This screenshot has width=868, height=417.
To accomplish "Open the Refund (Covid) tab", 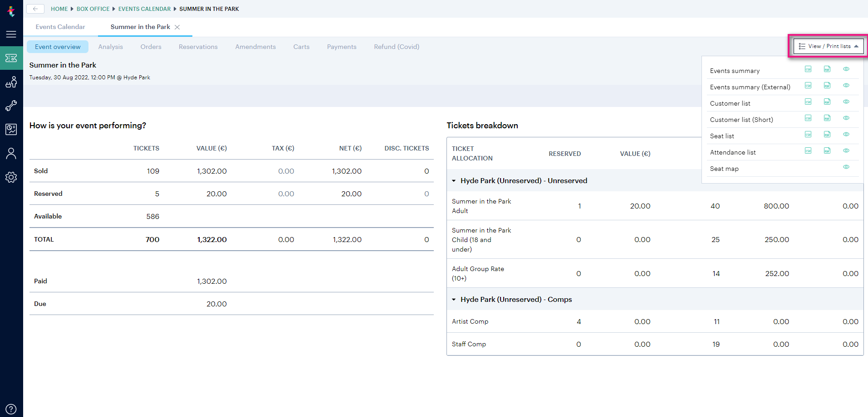I will pyautogui.click(x=396, y=47).
